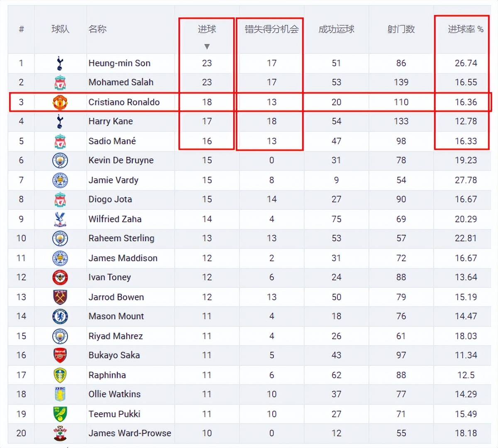The width and height of the screenshot is (498, 448).
Task: Open Mohamed Salah's player name link
Action: (121, 82)
